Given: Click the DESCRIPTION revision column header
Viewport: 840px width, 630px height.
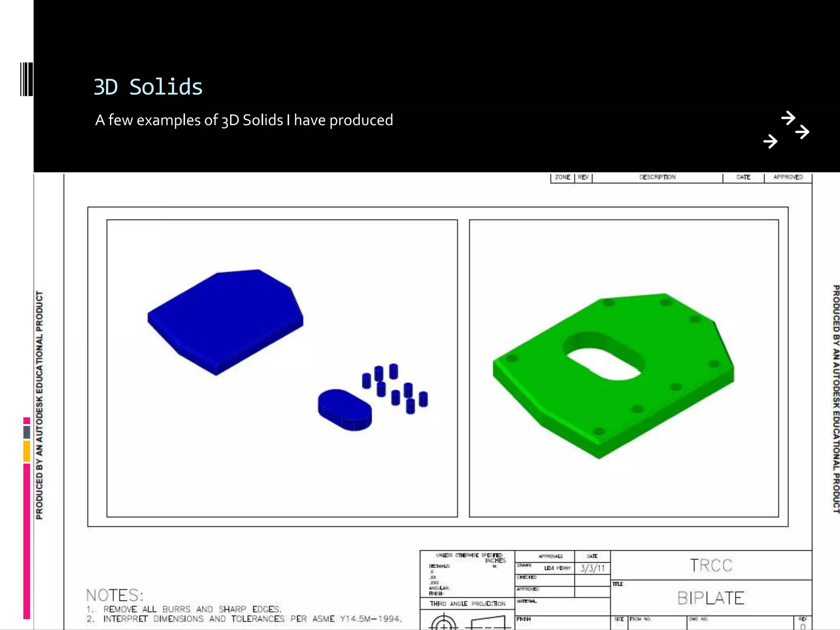Looking at the screenshot, I should click(657, 177).
